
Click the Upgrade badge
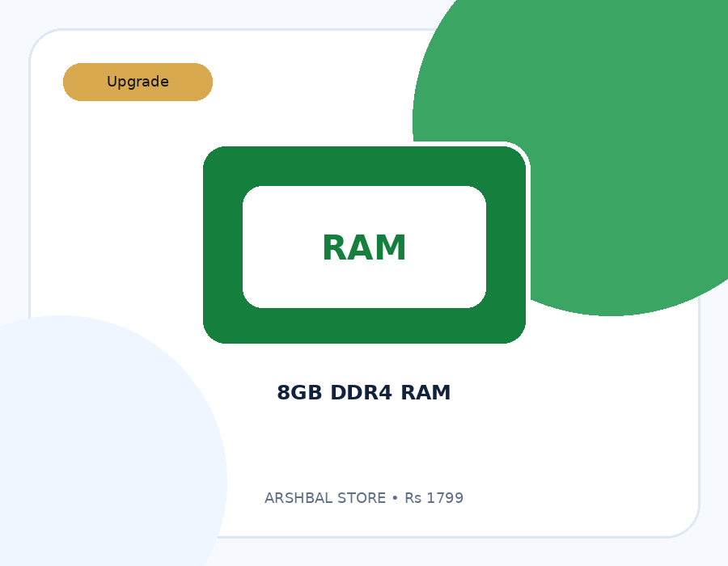pos(138,82)
